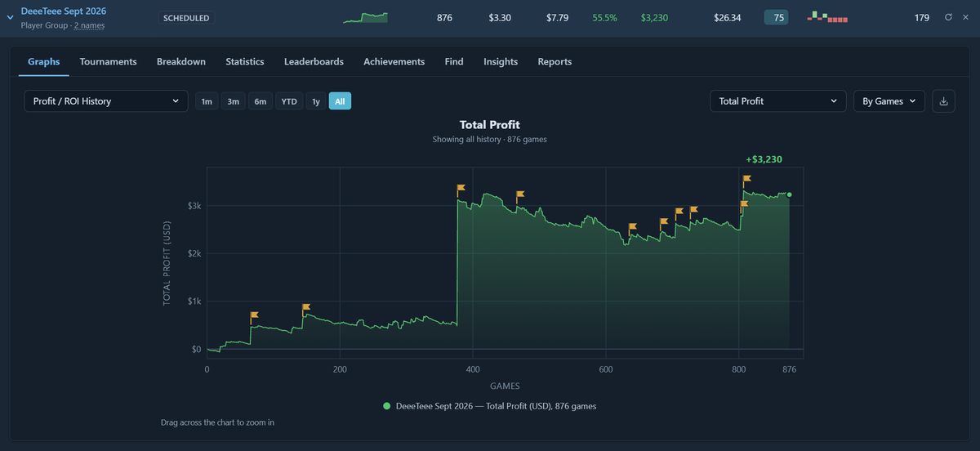The height and width of the screenshot is (451, 980).
Task: Go to the Leaderboards tab
Action: coord(314,61)
